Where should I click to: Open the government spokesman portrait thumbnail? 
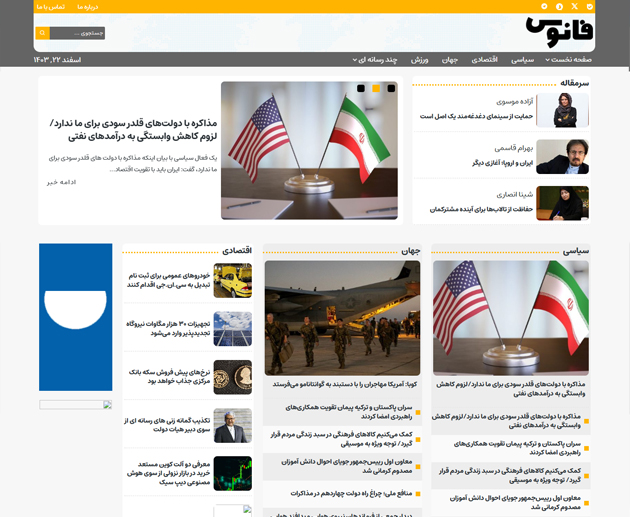point(233,425)
